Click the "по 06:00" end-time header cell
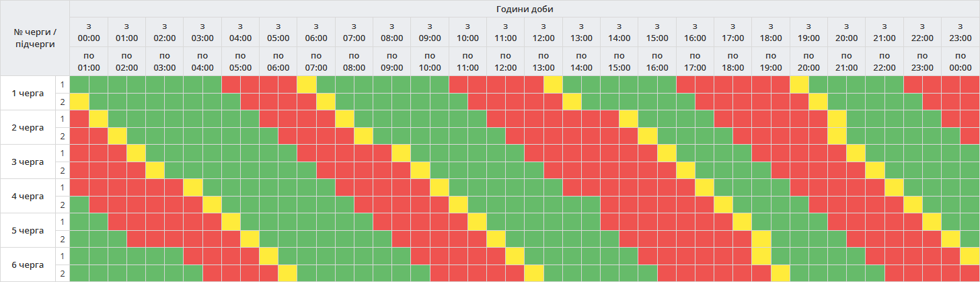980x282 pixels. pyautogui.click(x=278, y=61)
